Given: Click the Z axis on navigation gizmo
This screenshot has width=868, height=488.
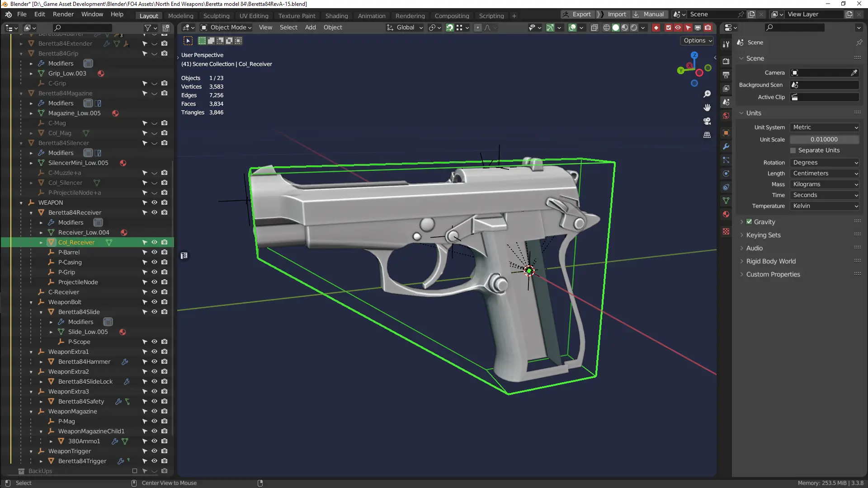Looking at the screenshot, I should click(x=694, y=55).
